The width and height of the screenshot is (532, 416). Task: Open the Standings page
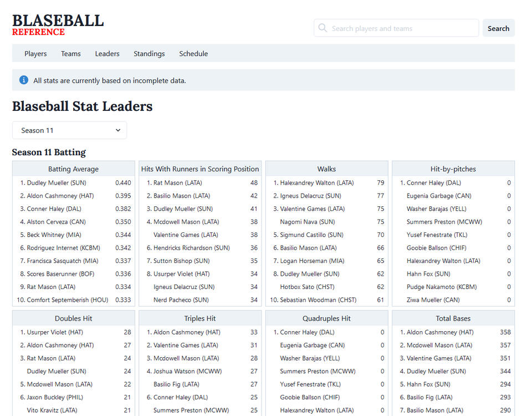click(149, 54)
